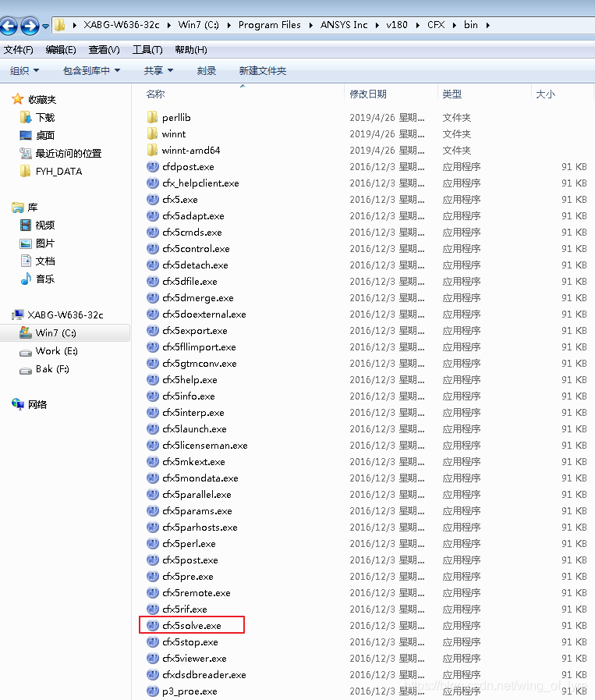Select the cfx5viewer.exe file icon
Image resolution: width=595 pixels, height=700 pixels.
(x=153, y=659)
